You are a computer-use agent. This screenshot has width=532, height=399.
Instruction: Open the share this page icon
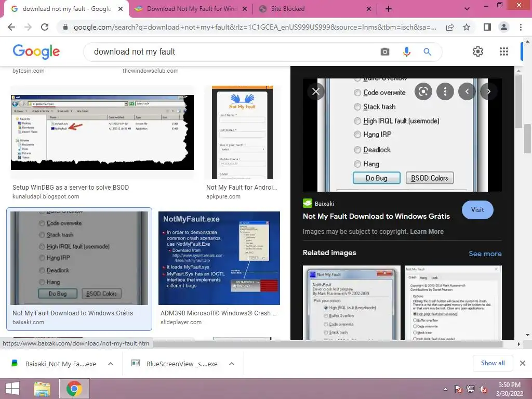(450, 27)
